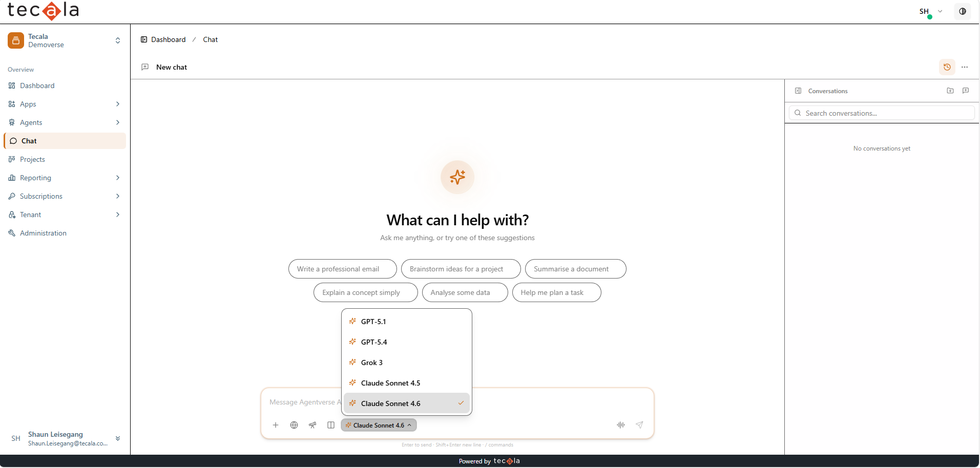
Task: Click the plus attach icon in message box
Action: point(276,425)
